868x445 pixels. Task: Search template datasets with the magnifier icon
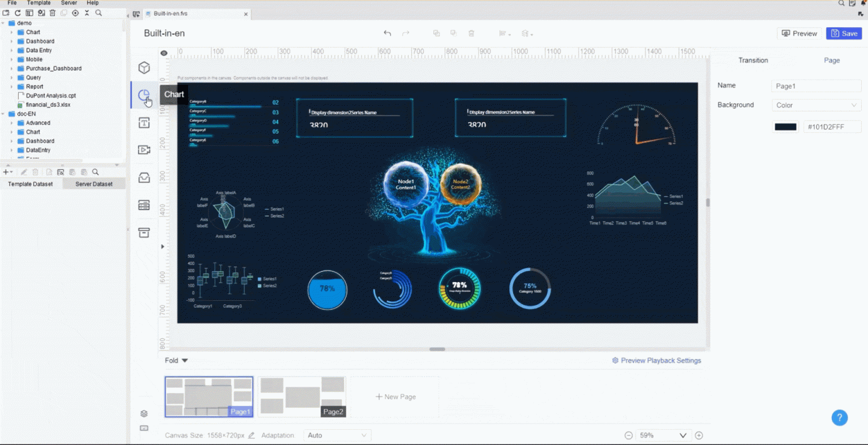click(96, 172)
